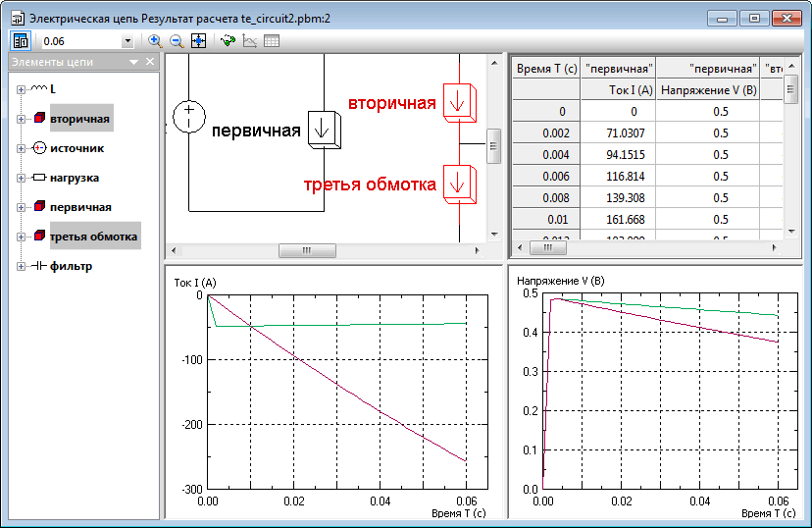Click the Напряжение V (В) column header
This screenshot has height=528, width=812.
point(708,90)
